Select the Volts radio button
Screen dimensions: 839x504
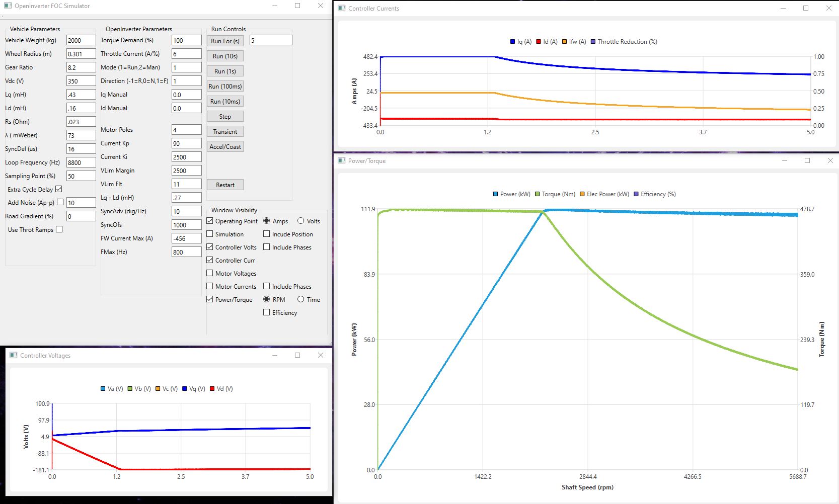[300, 221]
